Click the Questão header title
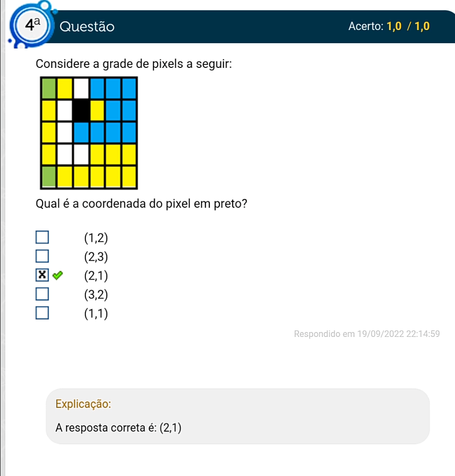The image size is (455, 476). [87, 27]
